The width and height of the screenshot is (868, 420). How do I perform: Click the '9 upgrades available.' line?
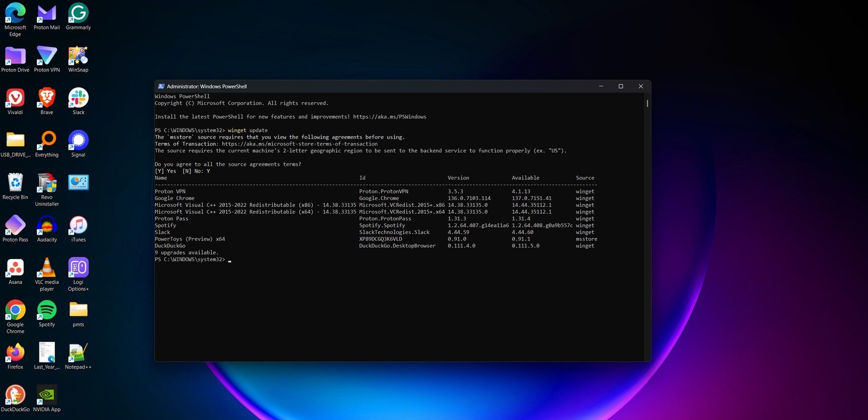coord(186,253)
